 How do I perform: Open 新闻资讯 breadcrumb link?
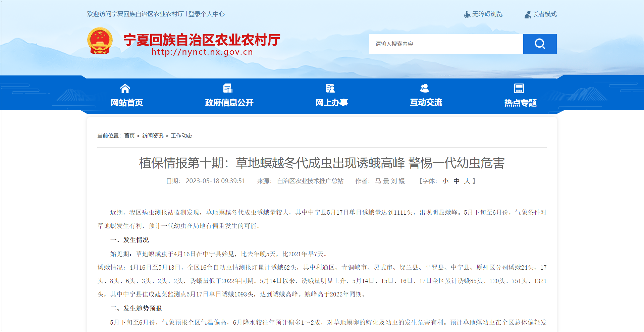click(153, 135)
